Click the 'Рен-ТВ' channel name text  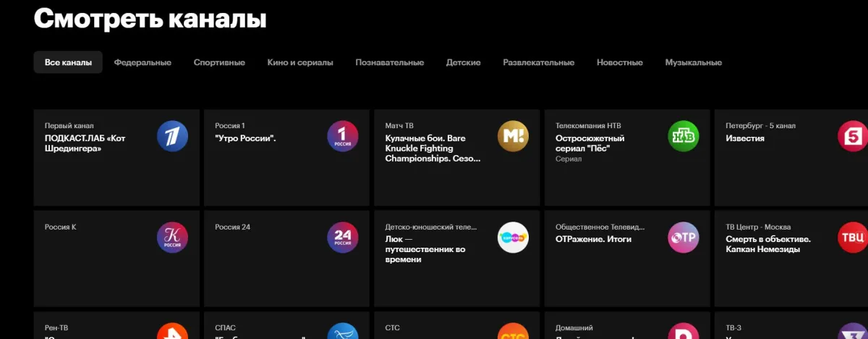click(58, 328)
